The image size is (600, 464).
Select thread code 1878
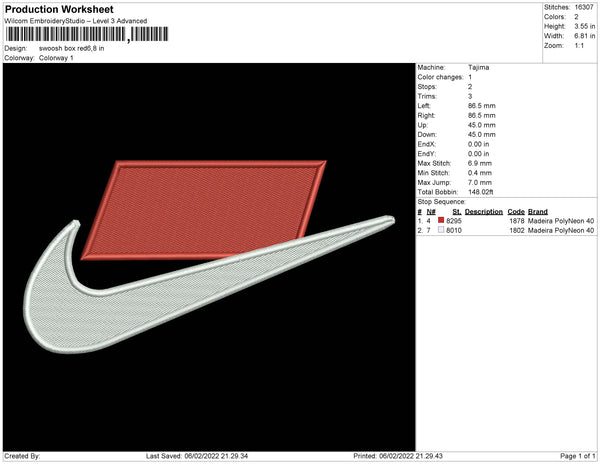[517, 221]
